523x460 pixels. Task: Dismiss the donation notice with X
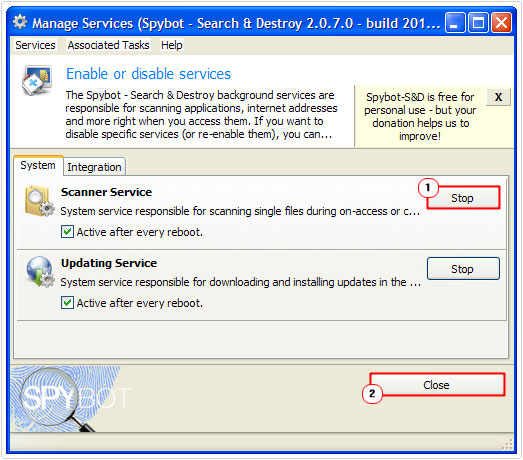498,97
